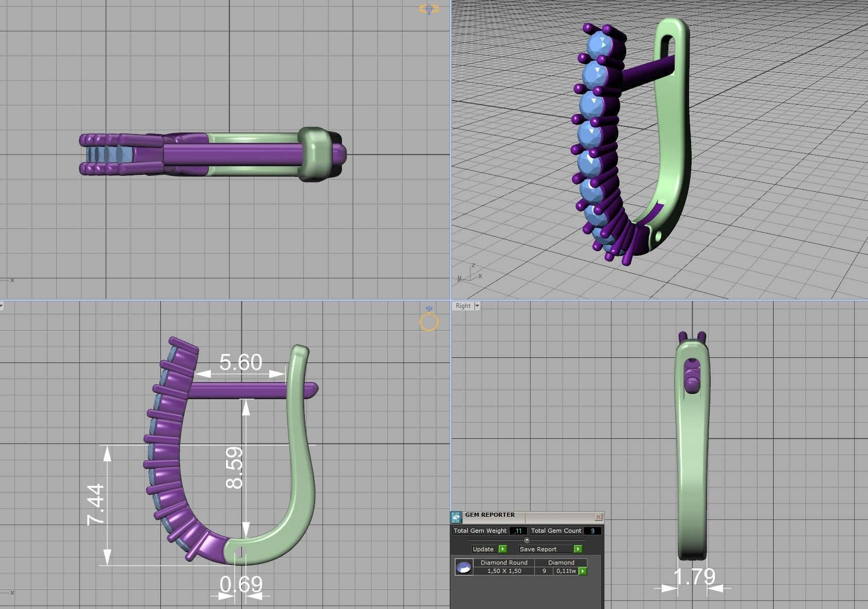The width and height of the screenshot is (868, 609).
Task: Click the green arrow next to Save Report
Action: (578, 549)
